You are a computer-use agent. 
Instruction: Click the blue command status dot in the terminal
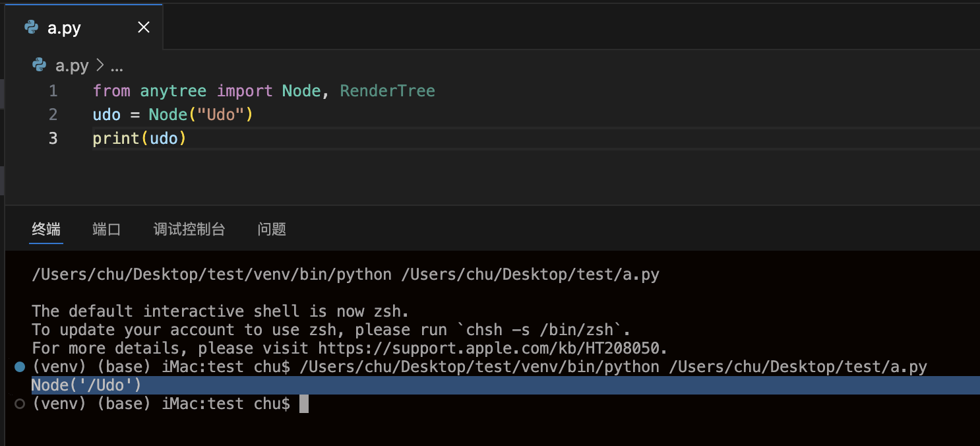[20, 367]
